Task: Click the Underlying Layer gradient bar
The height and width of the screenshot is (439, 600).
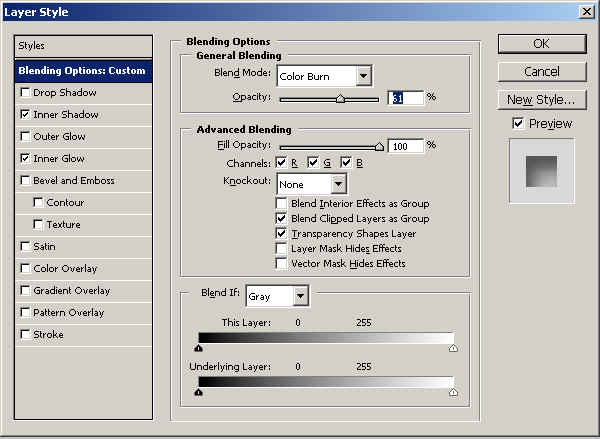Action: 326,382
